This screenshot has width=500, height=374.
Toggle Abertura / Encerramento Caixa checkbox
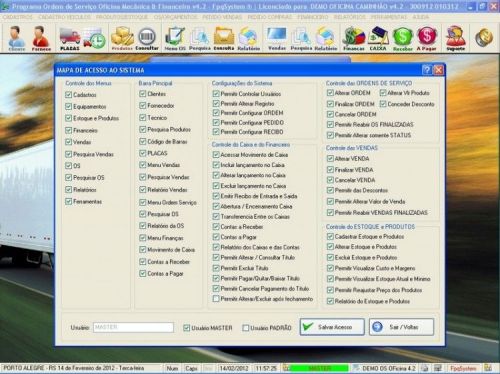pos(216,207)
